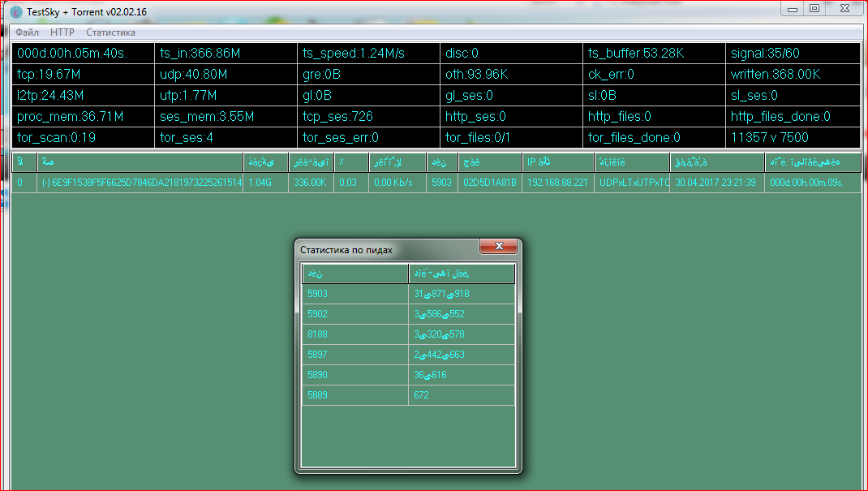Image resolution: width=868 pixels, height=491 pixels.
Task: Click the % column header in torrent table
Action: pyautogui.click(x=350, y=162)
